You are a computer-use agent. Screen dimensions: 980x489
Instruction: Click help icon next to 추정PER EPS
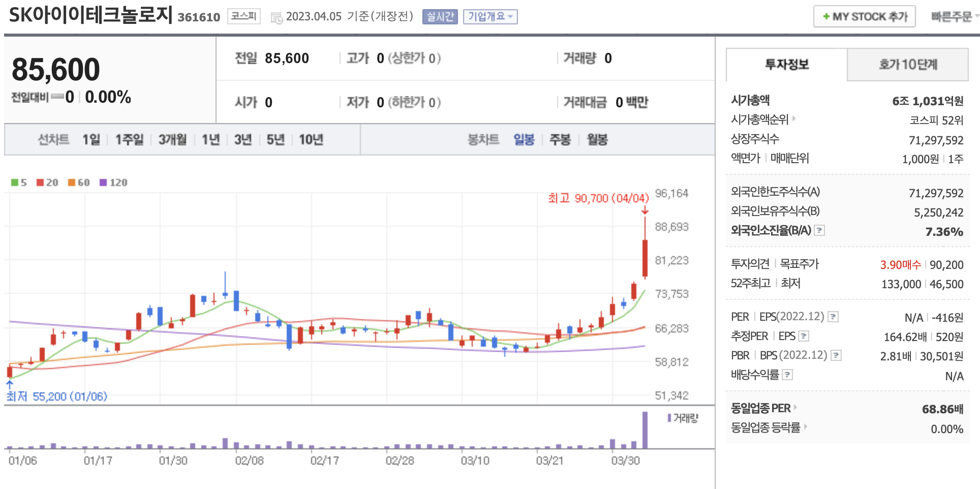pos(804,336)
